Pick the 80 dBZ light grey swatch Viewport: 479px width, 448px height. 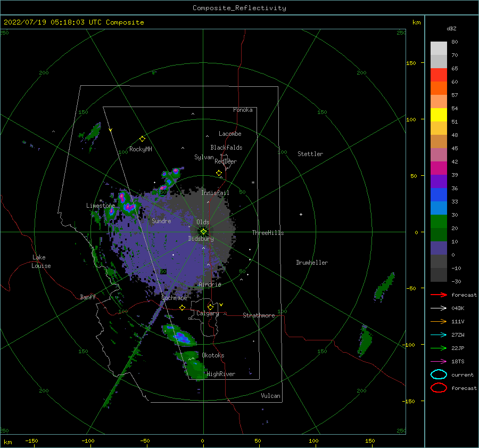click(439, 48)
